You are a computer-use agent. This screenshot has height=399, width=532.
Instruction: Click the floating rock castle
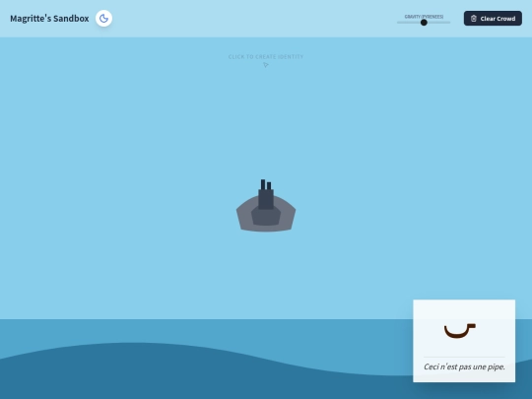tap(266, 206)
